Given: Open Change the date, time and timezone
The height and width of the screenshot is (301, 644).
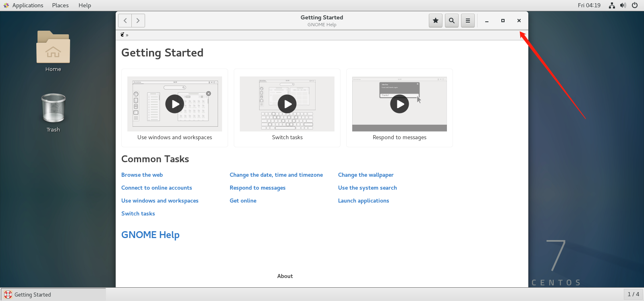Looking at the screenshot, I should (276, 175).
